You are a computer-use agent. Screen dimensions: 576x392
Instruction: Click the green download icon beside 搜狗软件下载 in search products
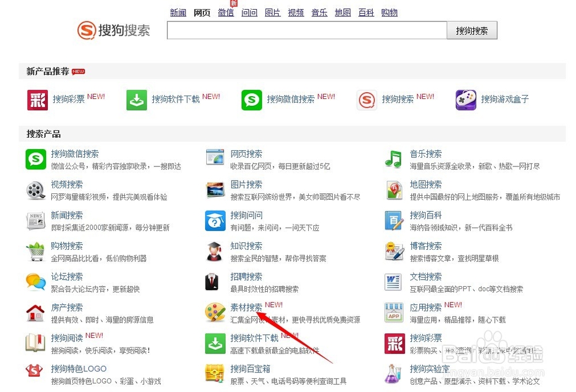coord(215,344)
